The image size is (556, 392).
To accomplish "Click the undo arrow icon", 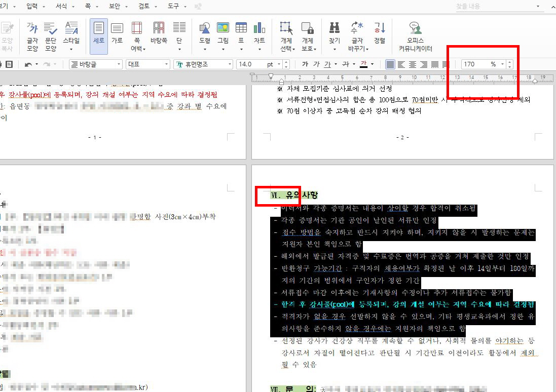I will tap(28, 64).
